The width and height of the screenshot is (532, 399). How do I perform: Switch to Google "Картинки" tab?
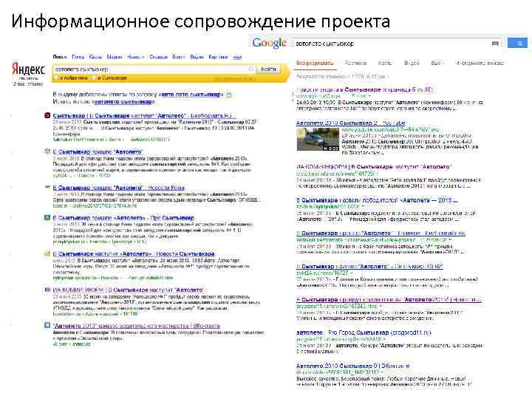point(356,63)
